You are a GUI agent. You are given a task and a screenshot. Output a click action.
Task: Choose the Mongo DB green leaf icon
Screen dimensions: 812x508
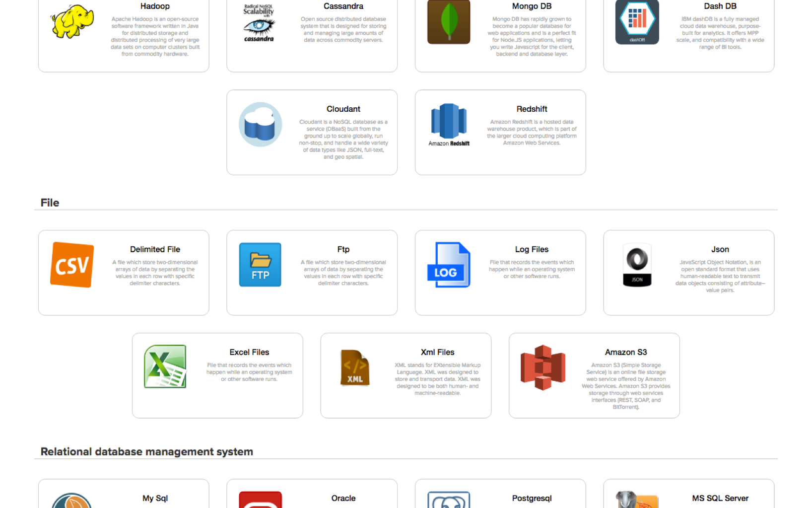(x=449, y=22)
